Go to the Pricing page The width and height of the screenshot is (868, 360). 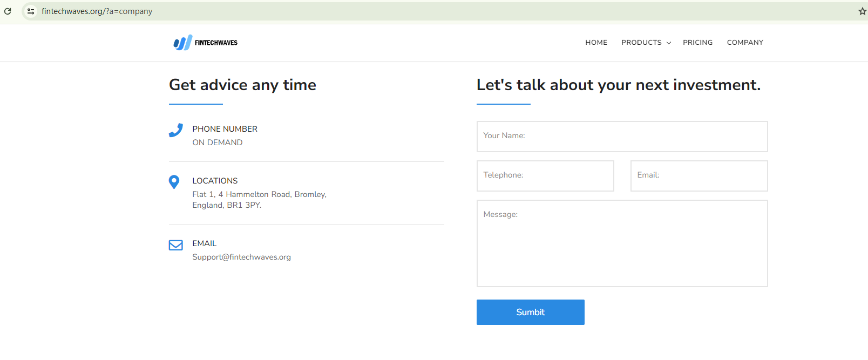click(697, 43)
